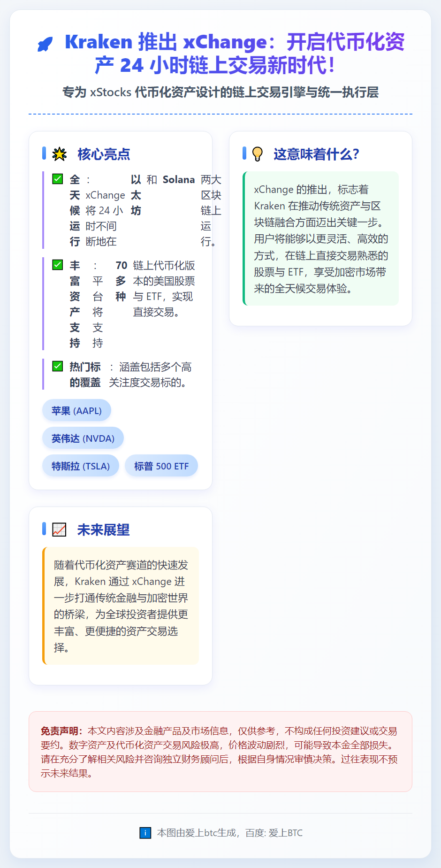Click the rocket icon beside the title
Viewport: 441px width, 868px height.
[46, 44]
